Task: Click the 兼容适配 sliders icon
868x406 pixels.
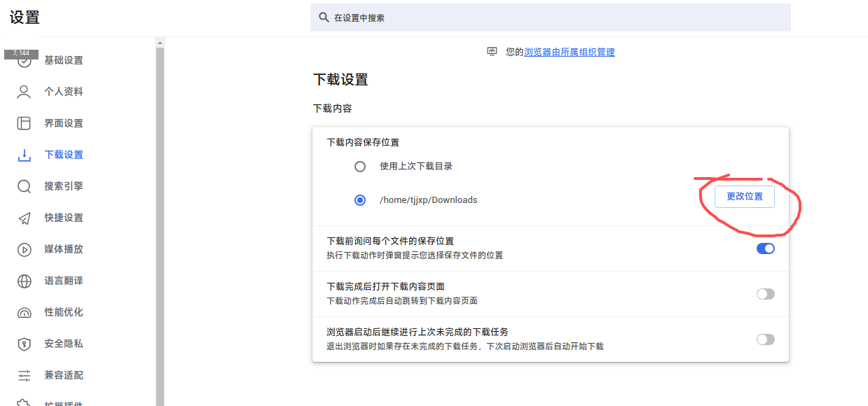Action: point(25,375)
